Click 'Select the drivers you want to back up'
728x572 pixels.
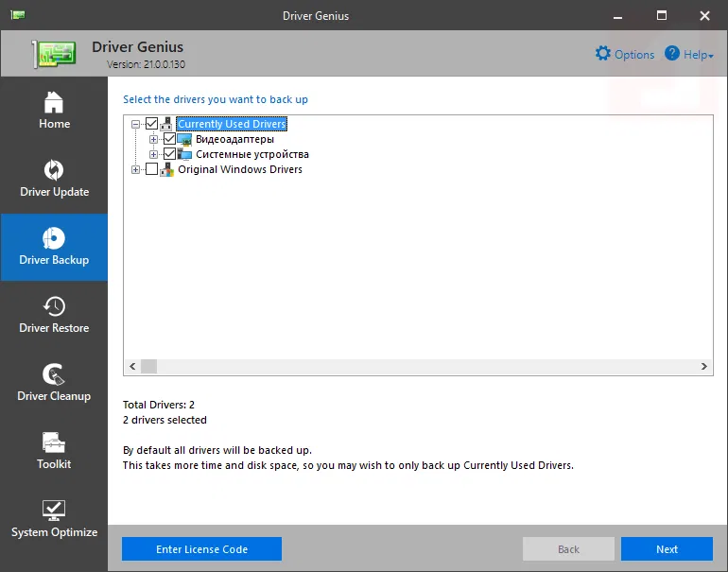coord(216,99)
